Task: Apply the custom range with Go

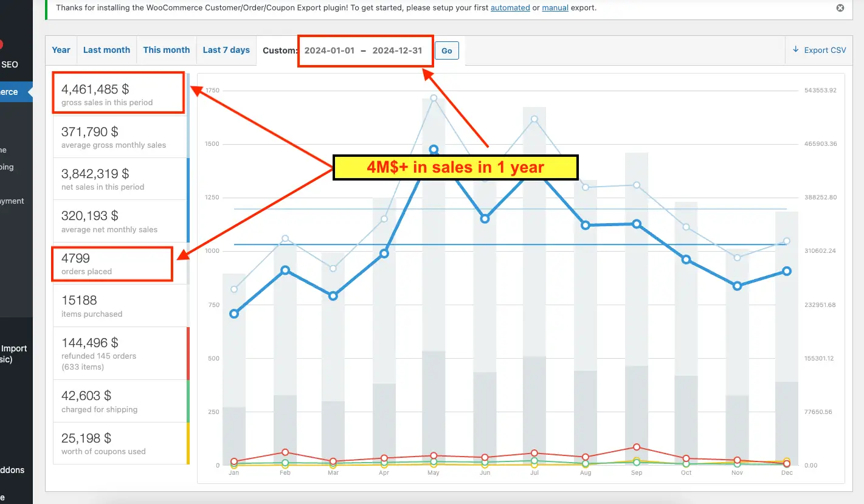Action: (x=447, y=50)
